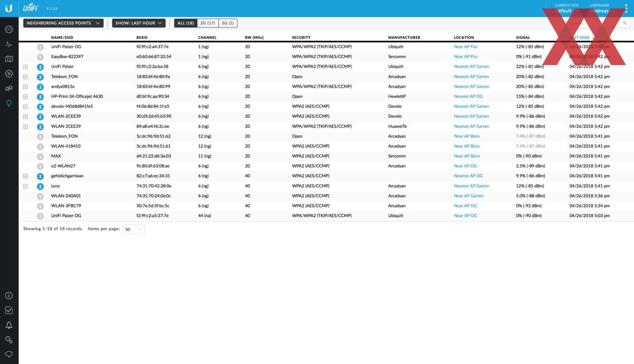The height and width of the screenshot is (364, 634).
Task: Sort by BSSID column
Action: tap(142, 37)
